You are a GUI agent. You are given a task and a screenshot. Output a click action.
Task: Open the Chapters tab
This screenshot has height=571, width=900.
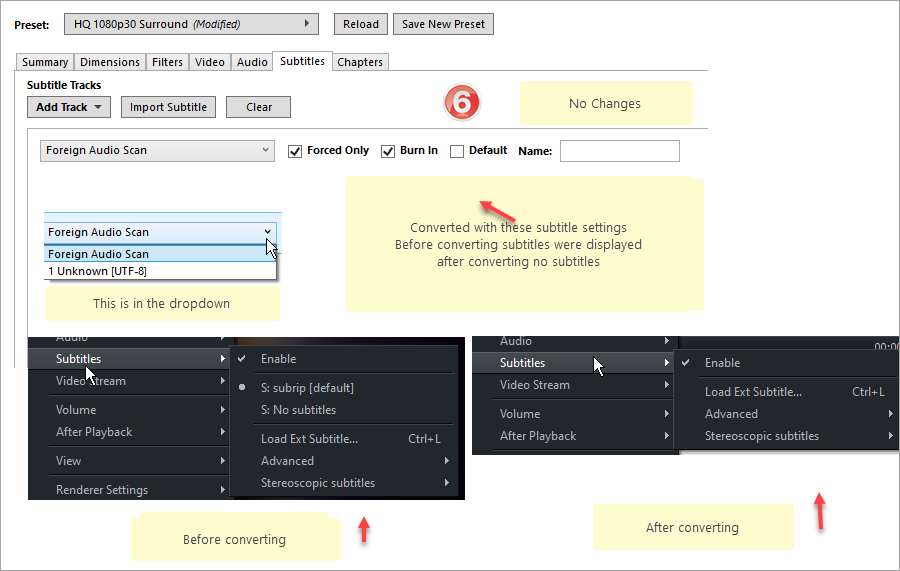(x=360, y=62)
